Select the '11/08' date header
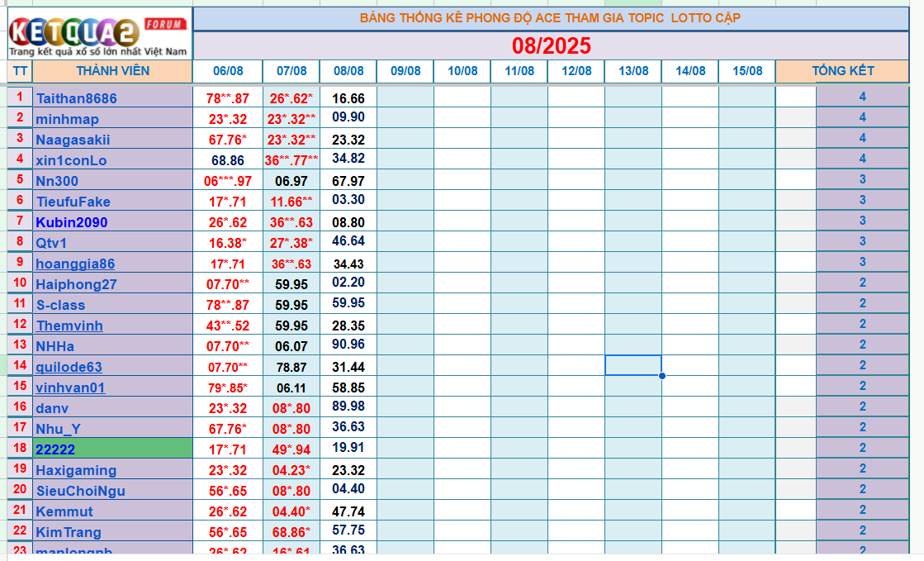 [x=519, y=71]
